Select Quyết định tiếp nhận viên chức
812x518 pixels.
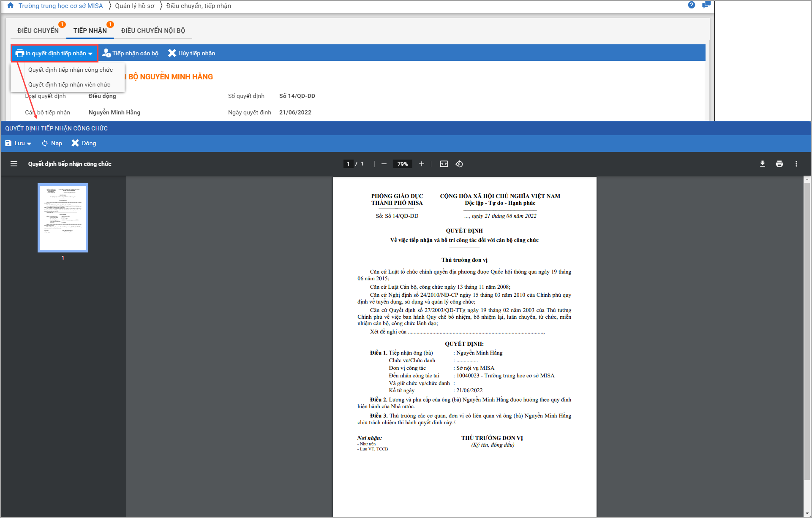pos(69,84)
